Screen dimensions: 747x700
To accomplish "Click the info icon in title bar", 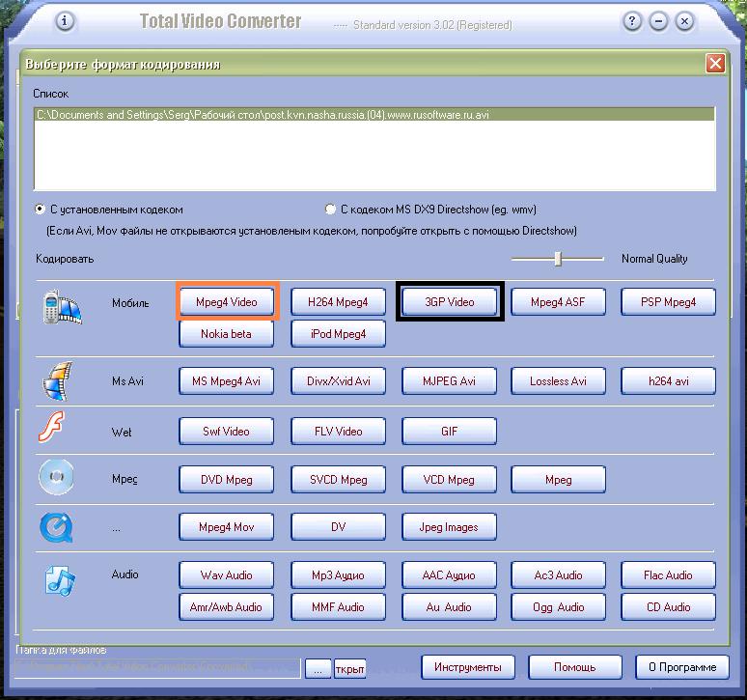I will coord(65,21).
